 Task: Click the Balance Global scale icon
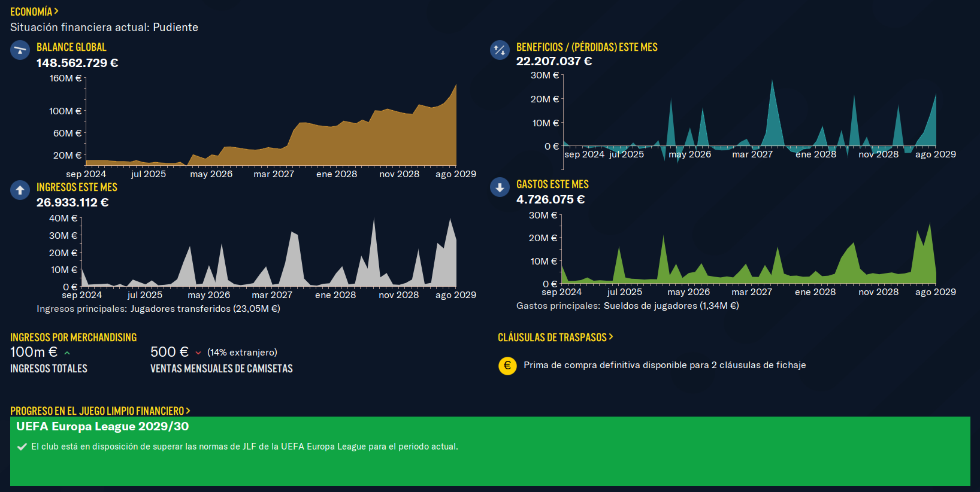click(x=20, y=50)
